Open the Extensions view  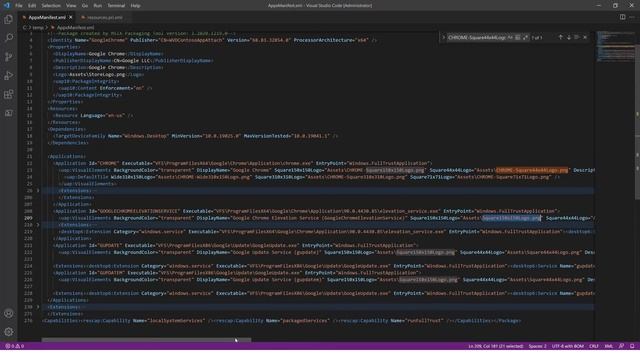[9, 94]
